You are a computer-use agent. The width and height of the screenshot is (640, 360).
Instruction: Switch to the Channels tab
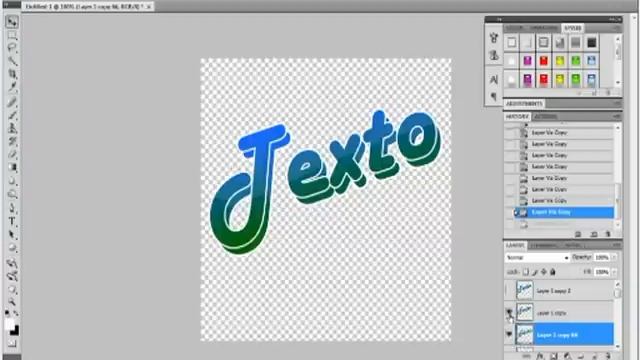click(x=544, y=245)
